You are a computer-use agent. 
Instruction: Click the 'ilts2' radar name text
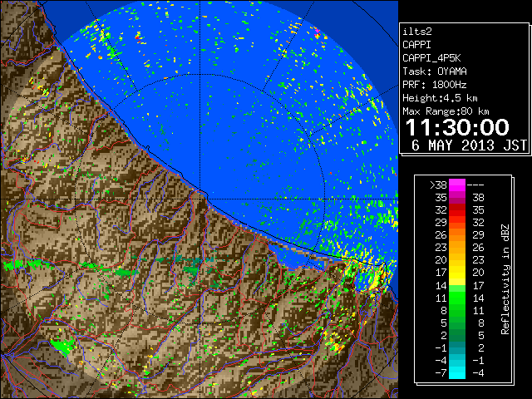(417, 32)
